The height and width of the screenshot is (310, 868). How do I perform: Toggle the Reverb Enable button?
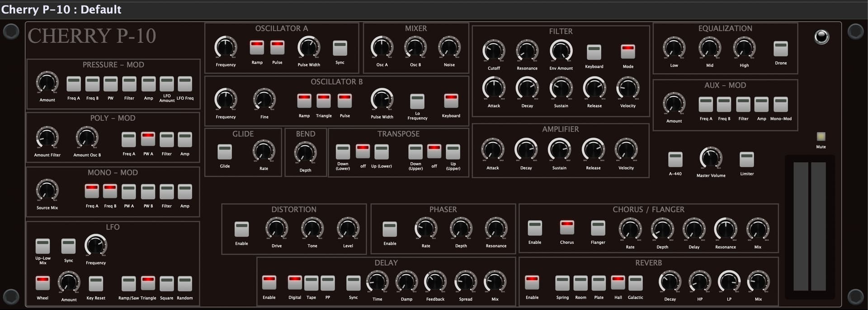click(532, 282)
